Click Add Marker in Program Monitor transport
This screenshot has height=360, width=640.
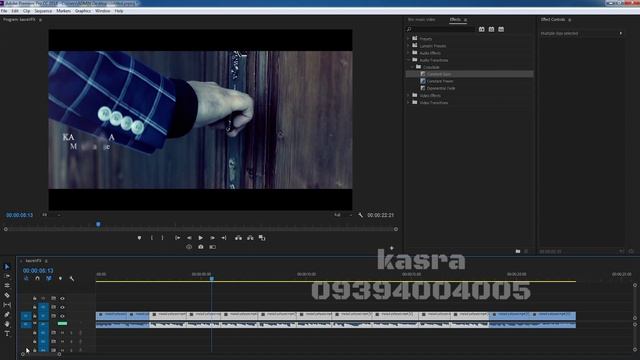point(139,238)
